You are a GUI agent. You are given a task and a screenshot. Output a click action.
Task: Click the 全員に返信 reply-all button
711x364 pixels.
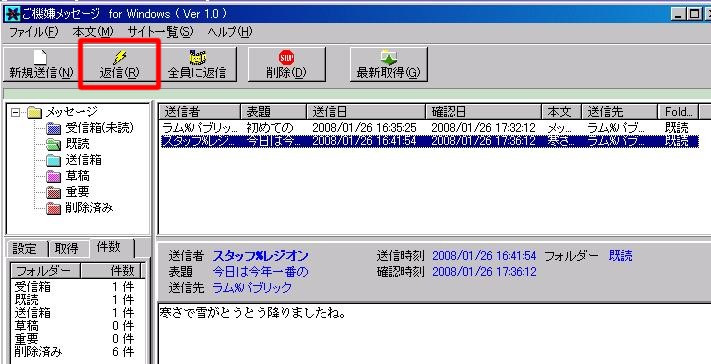tap(197, 64)
